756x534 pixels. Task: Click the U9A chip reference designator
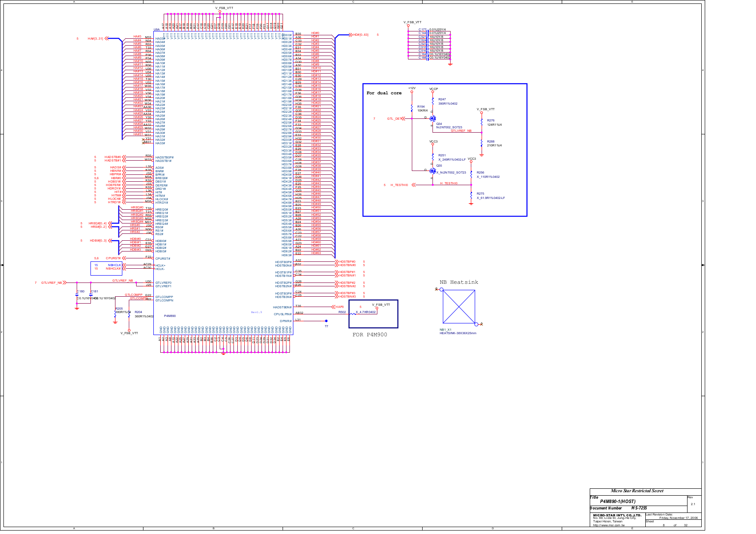(x=156, y=30)
